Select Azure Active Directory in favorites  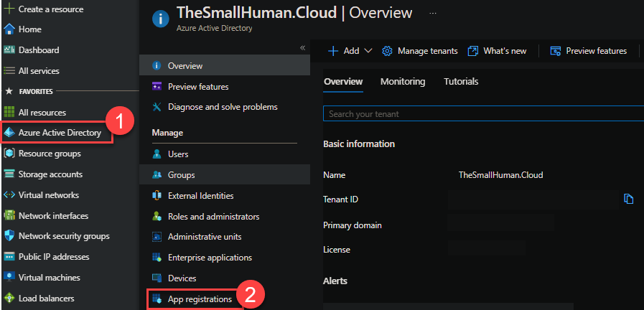point(59,133)
